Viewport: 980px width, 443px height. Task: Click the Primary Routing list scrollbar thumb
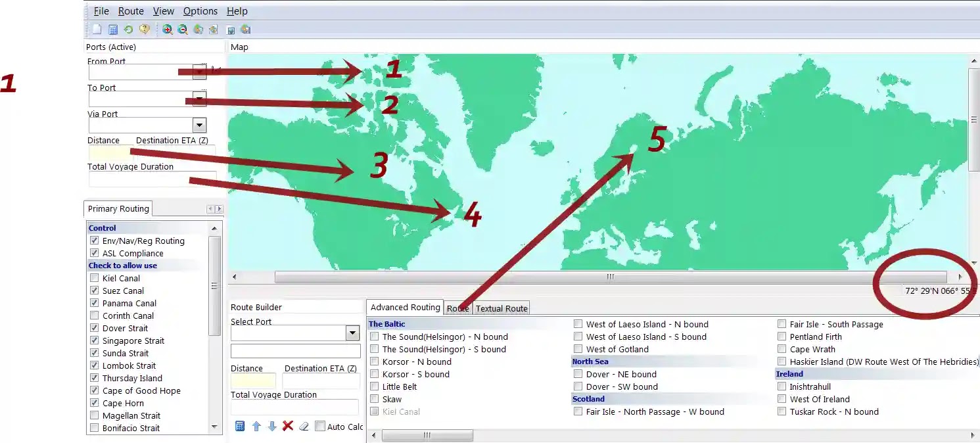[x=214, y=286]
